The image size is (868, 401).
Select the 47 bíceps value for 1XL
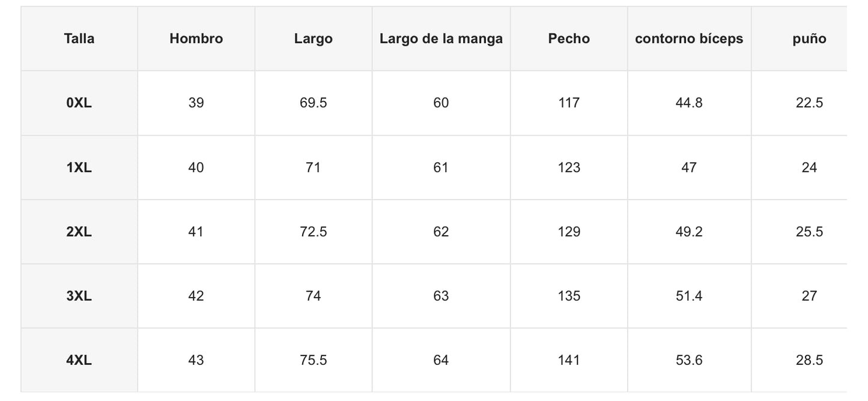689,167
